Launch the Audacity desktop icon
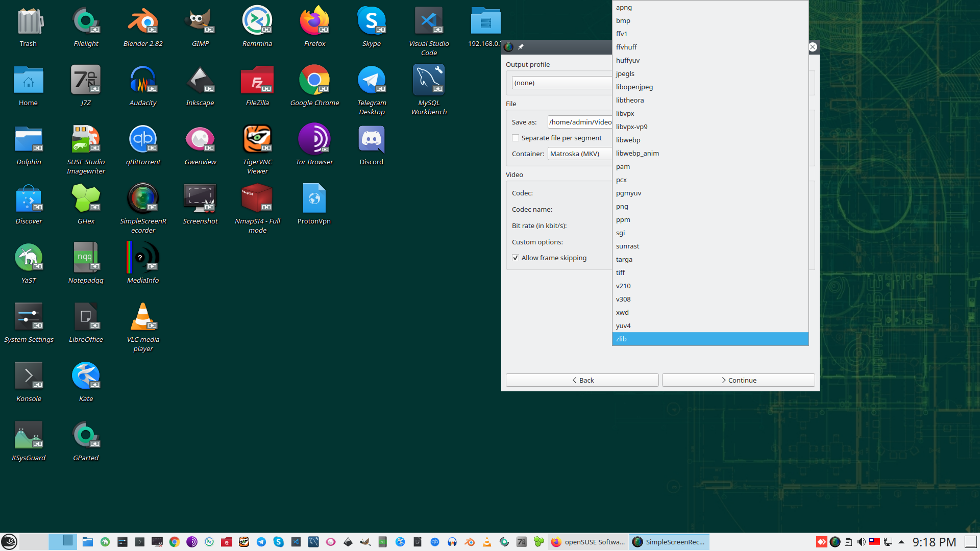980x551 pixels. pos(143,81)
